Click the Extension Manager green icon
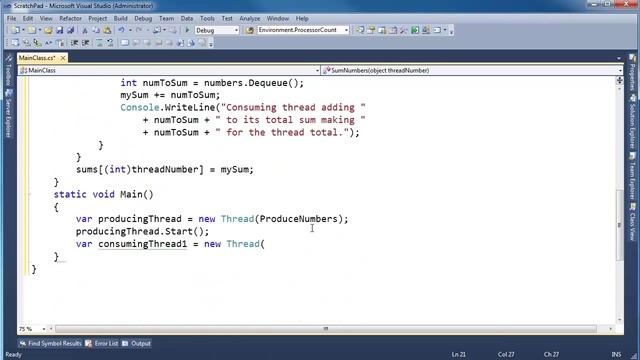Image resolution: width=640 pixels, height=360 pixels. [415, 30]
